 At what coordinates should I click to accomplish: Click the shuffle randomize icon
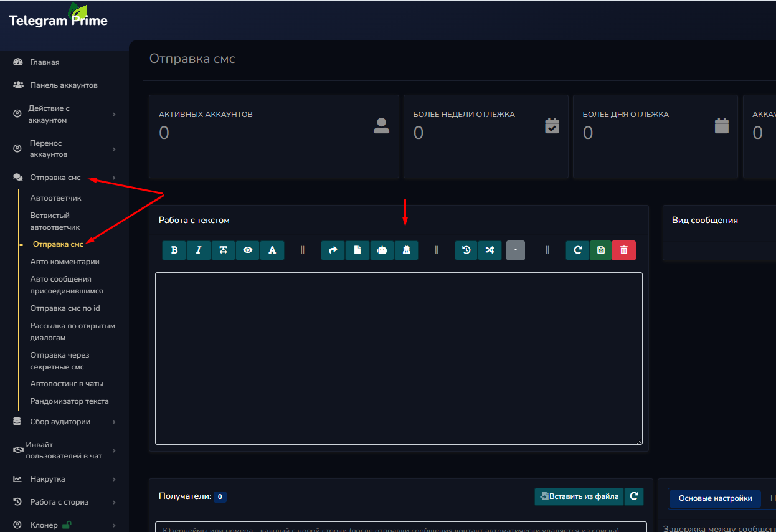pyautogui.click(x=490, y=250)
